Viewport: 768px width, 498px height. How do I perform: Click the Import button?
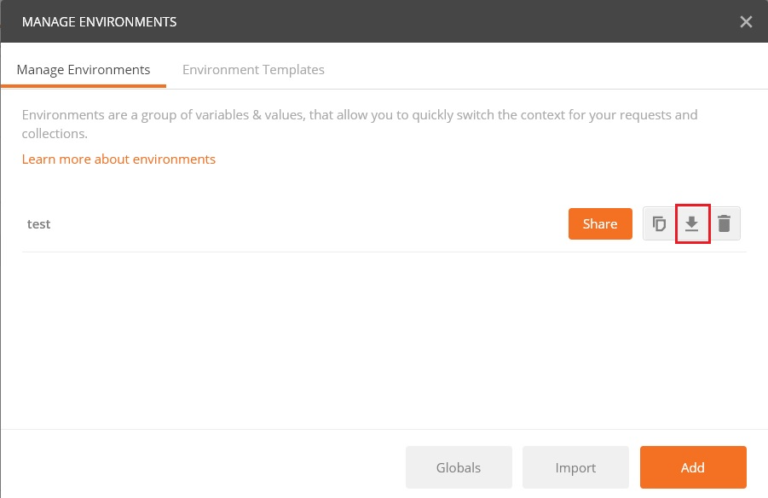click(x=575, y=467)
